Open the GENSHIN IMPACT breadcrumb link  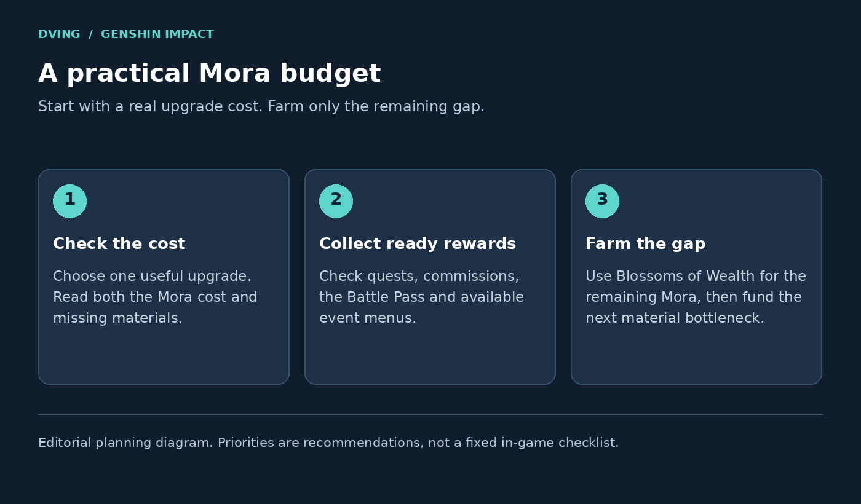pyautogui.click(x=157, y=34)
